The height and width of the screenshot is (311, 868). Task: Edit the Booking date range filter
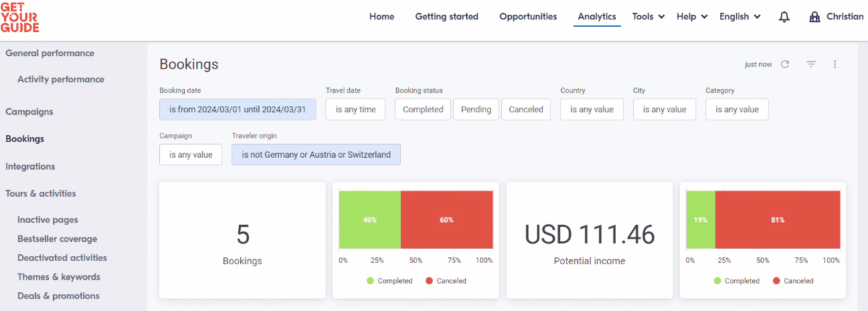point(238,110)
